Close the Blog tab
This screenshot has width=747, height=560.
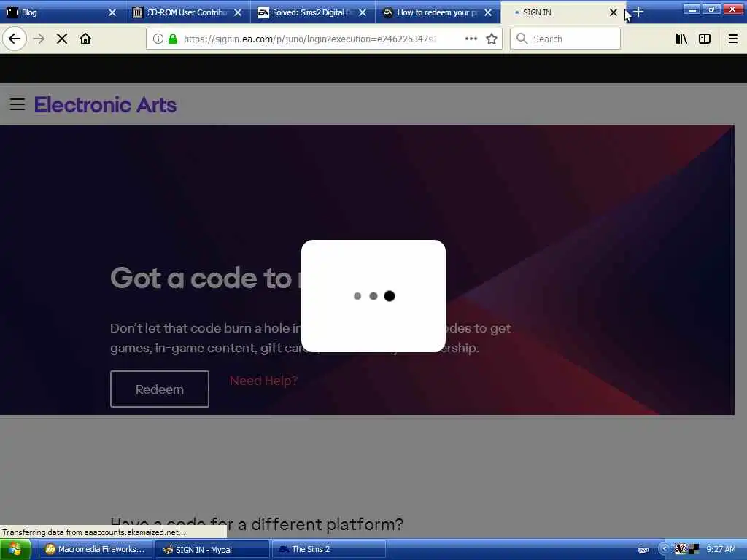(112, 12)
